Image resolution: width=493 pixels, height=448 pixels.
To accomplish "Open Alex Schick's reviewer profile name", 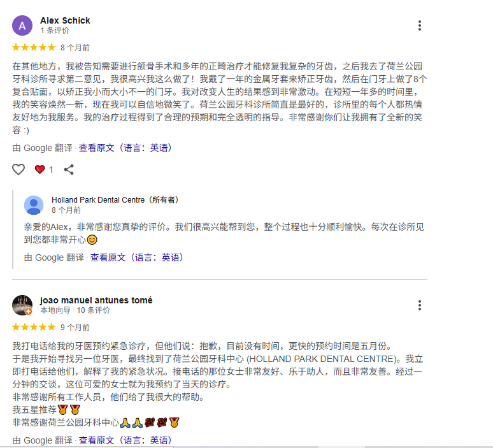I will click(65, 20).
